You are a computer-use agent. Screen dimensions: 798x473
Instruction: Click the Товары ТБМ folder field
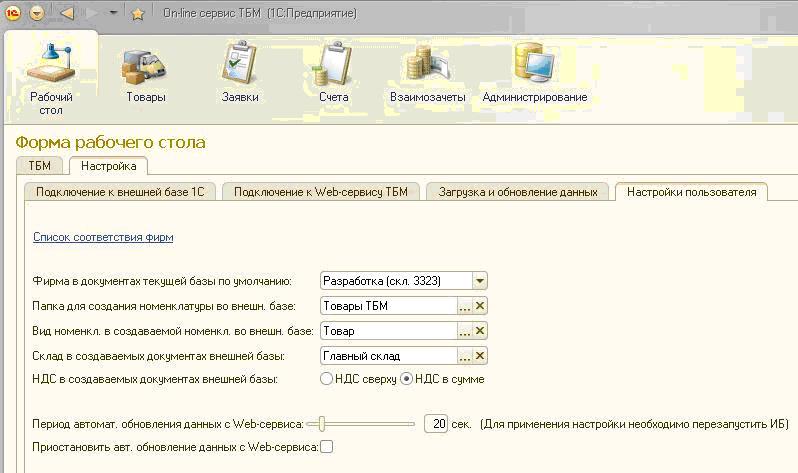(389, 306)
